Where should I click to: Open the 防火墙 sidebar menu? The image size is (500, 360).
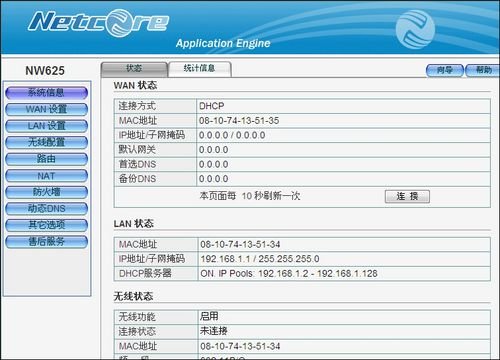(46, 192)
